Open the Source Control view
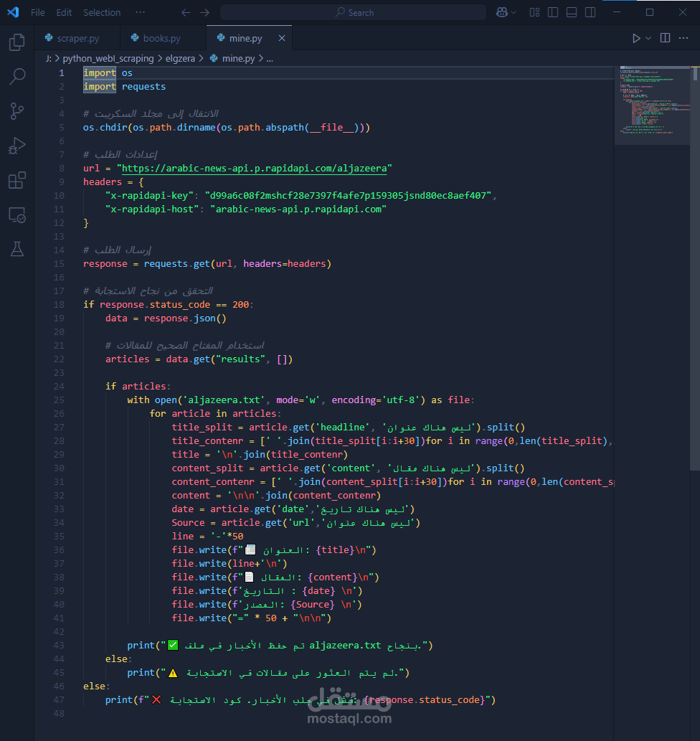Image resolution: width=700 pixels, height=741 pixels. (x=17, y=110)
